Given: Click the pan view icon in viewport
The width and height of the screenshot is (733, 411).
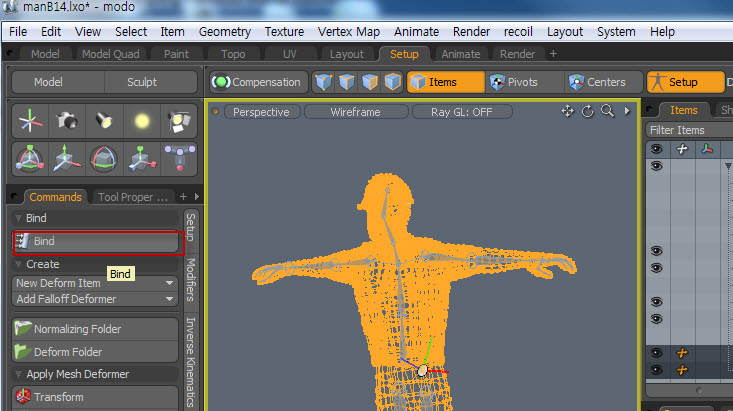Looking at the screenshot, I should coord(568,112).
